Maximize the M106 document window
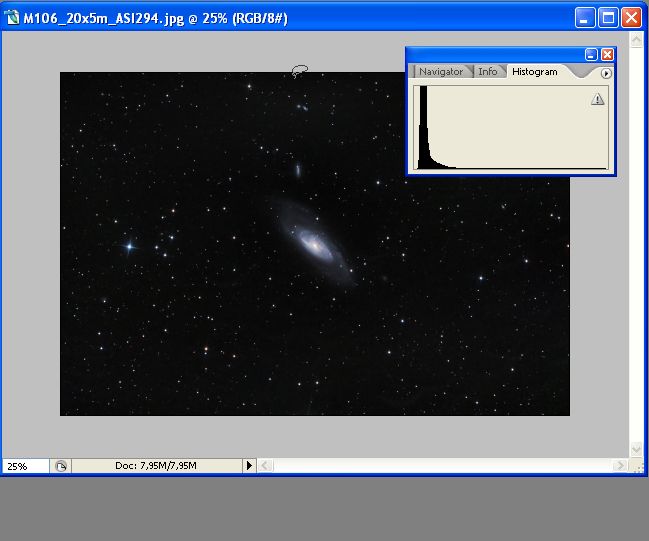649x541 pixels. [608, 18]
